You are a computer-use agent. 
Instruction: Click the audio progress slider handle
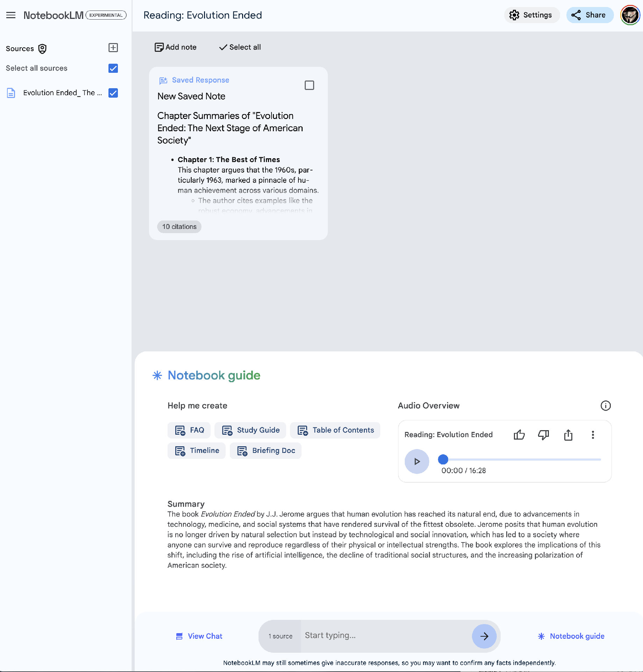pyautogui.click(x=443, y=459)
